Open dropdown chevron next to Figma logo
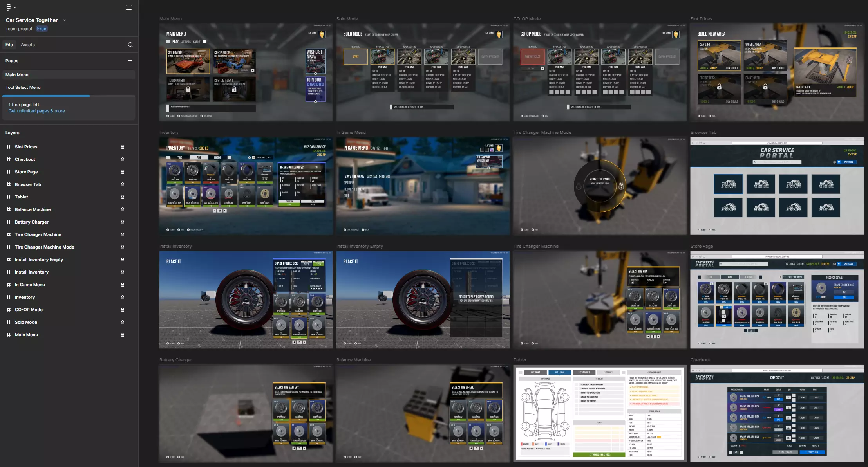The width and height of the screenshot is (868, 467). click(x=15, y=7)
